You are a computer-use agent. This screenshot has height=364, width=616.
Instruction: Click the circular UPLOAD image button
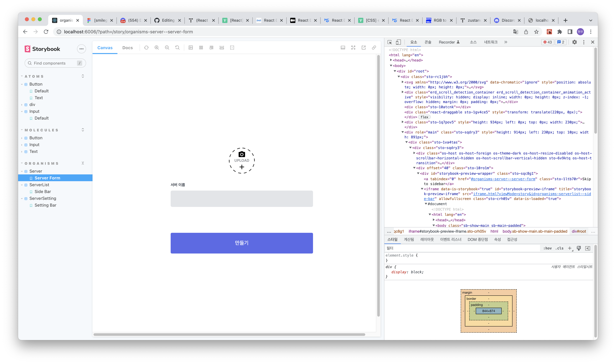pyautogui.click(x=242, y=161)
